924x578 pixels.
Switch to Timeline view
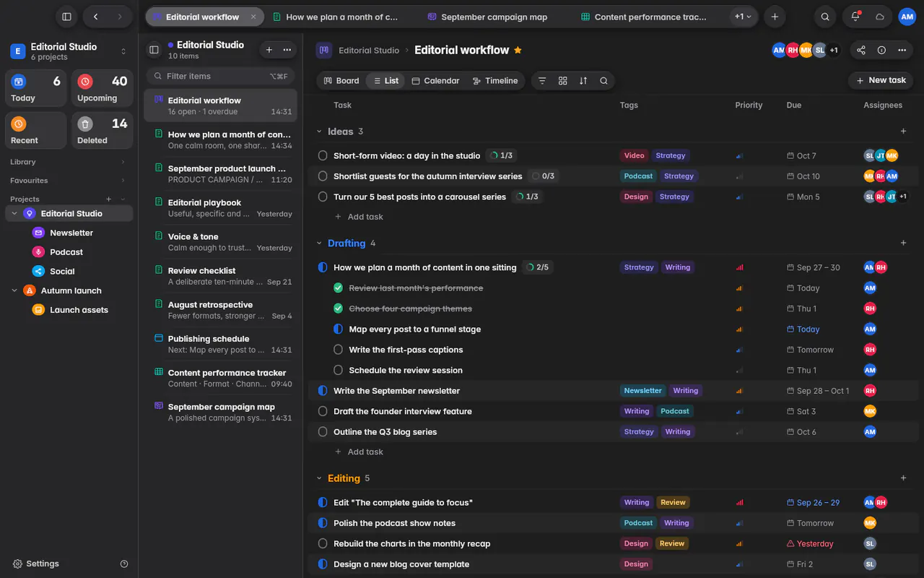click(495, 81)
